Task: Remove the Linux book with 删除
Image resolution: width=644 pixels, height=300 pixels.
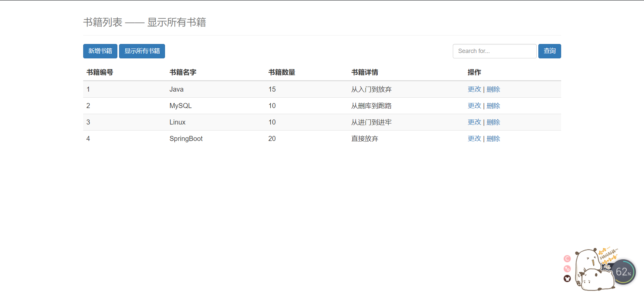Action: 493,122
